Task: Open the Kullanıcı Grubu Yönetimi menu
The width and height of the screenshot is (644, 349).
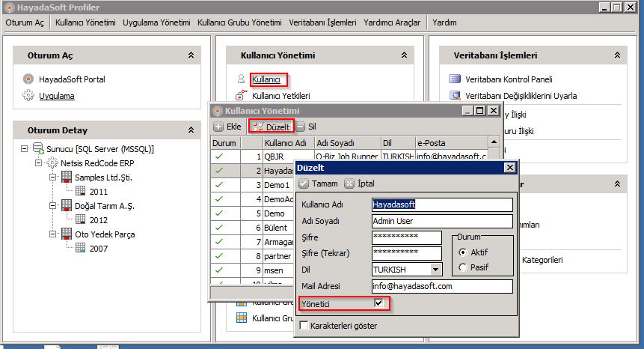Action: 239,22
